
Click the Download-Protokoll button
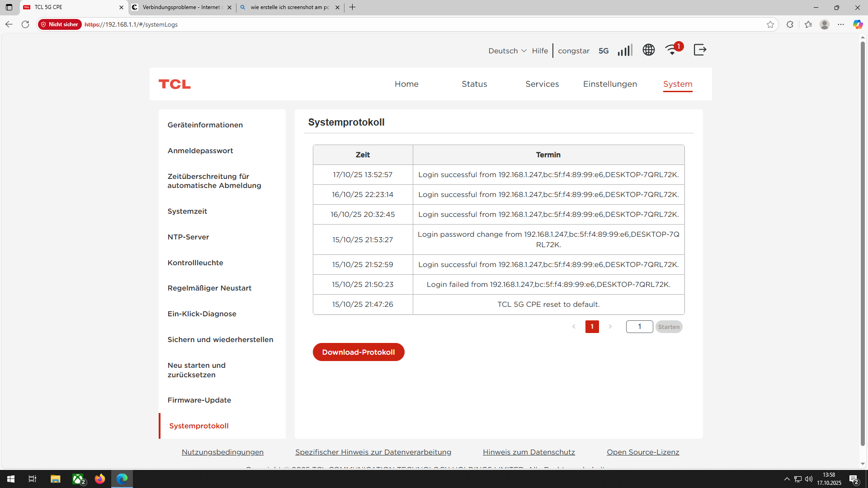358,352
